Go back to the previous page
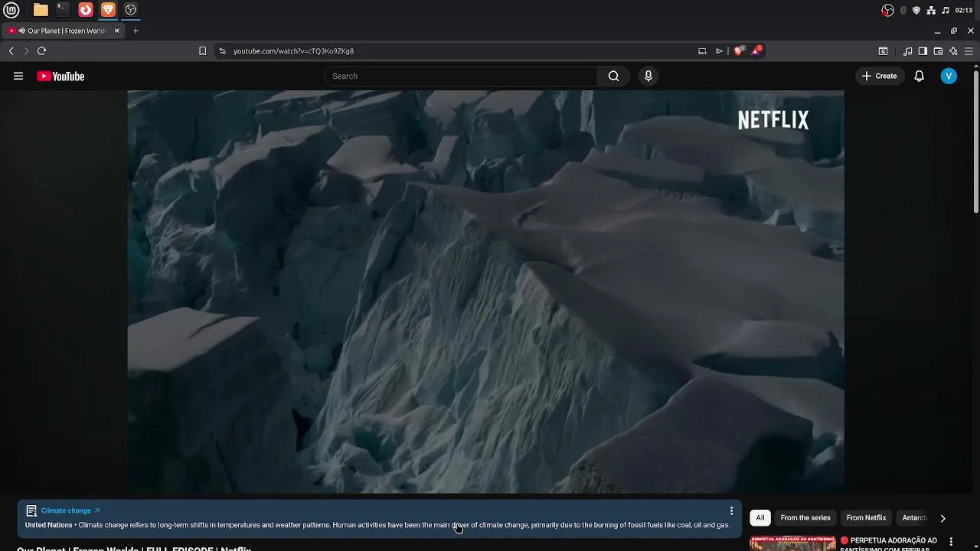 11,51
